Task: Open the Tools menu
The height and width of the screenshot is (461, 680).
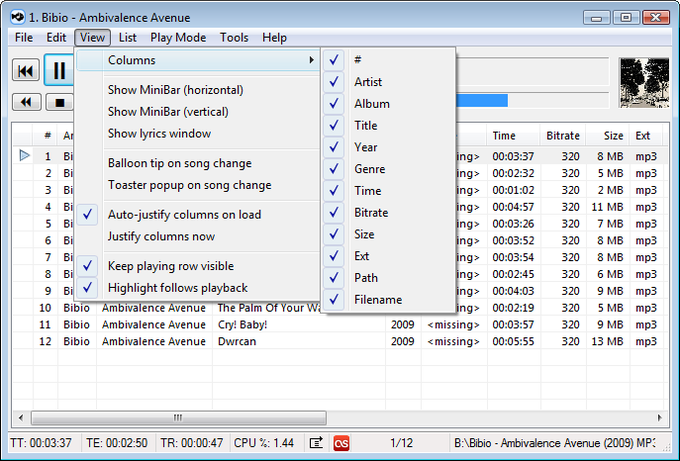Action: click(x=234, y=38)
